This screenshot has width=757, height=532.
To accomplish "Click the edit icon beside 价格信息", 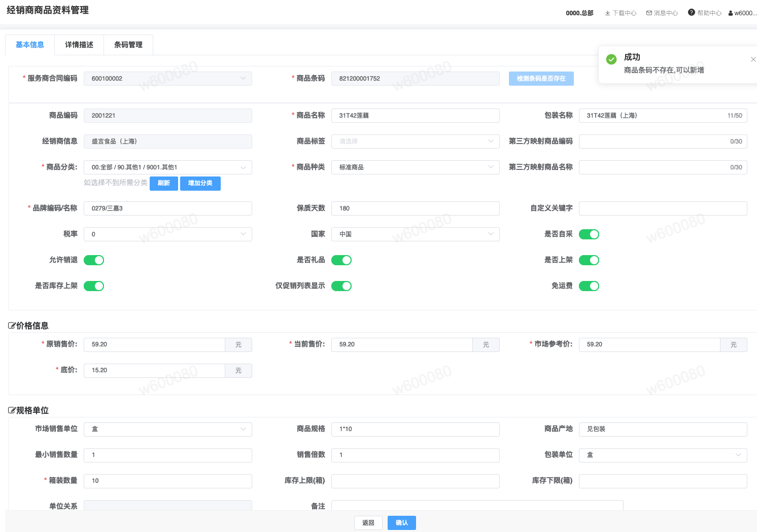I will (x=12, y=326).
